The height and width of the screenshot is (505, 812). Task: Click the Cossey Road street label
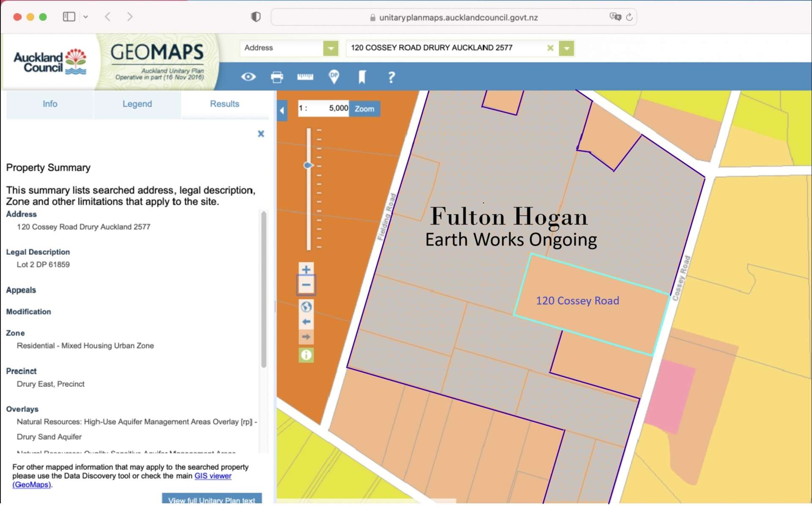click(x=681, y=279)
